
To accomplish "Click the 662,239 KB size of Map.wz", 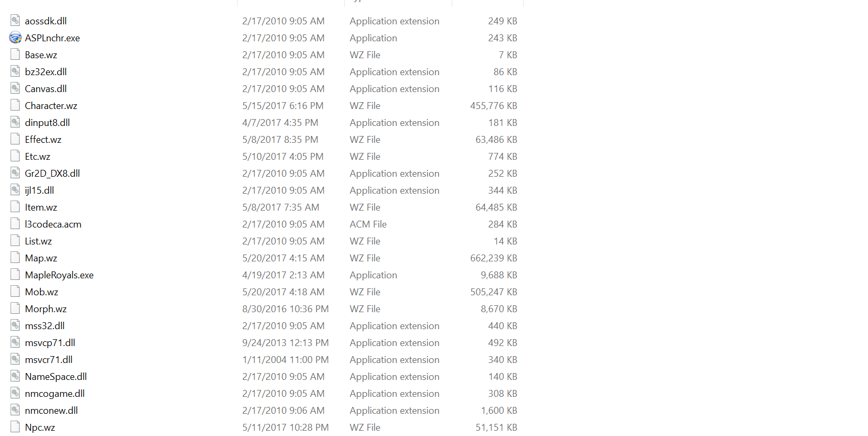I will tap(494, 258).
